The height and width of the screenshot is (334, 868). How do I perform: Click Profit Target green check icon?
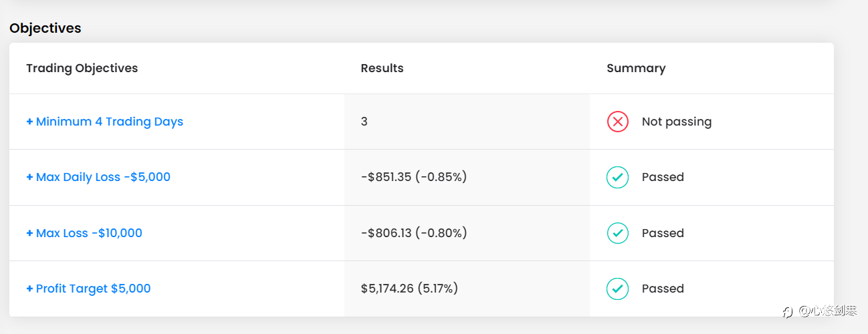pos(617,289)
